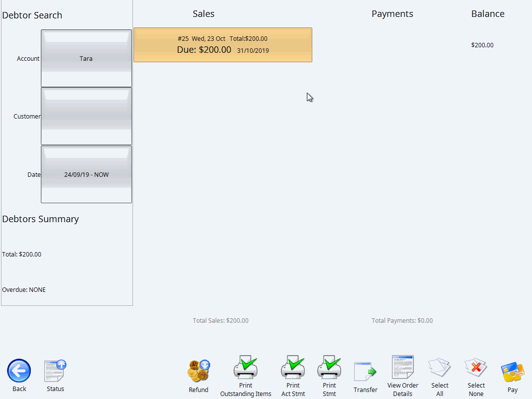The image size is (532, 399).
Task: Click the Debtors Summary total amount
Action: 21,254
